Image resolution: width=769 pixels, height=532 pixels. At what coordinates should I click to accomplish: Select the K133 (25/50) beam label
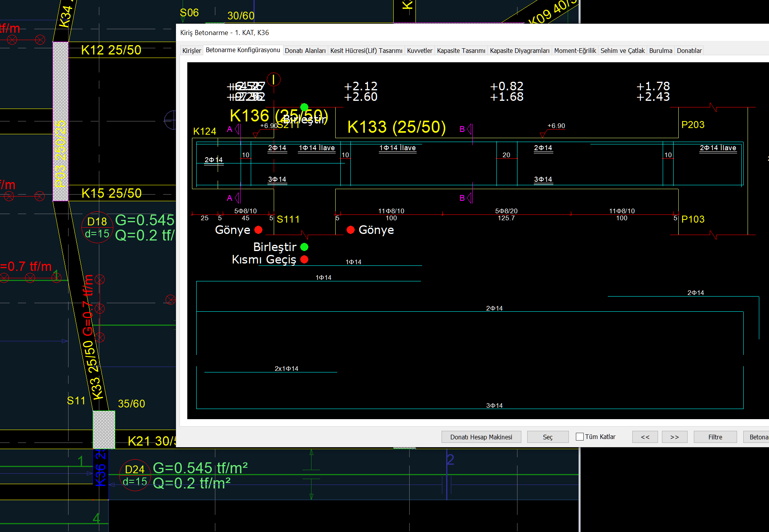[396, 127]
